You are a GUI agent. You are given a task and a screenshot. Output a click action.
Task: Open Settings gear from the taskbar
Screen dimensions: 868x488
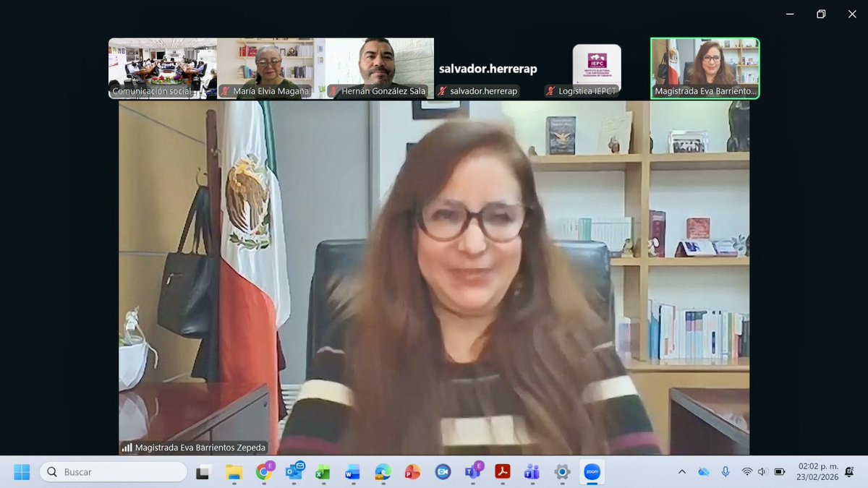coord(562,472)
